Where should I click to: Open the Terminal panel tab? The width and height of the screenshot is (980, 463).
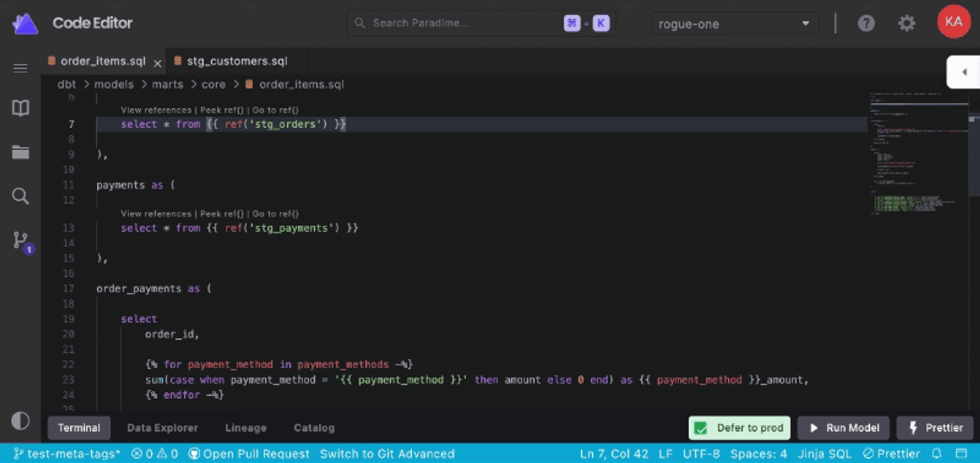[79, 428]
